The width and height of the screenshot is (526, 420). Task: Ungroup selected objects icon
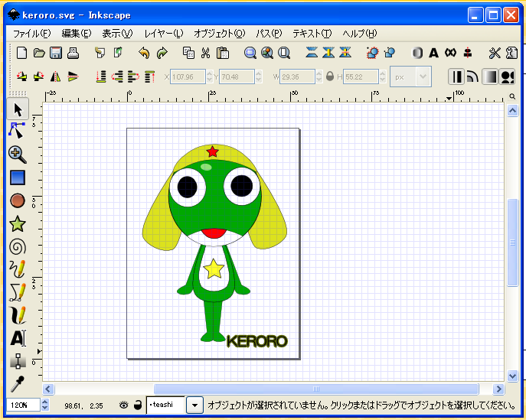[390, 53]
